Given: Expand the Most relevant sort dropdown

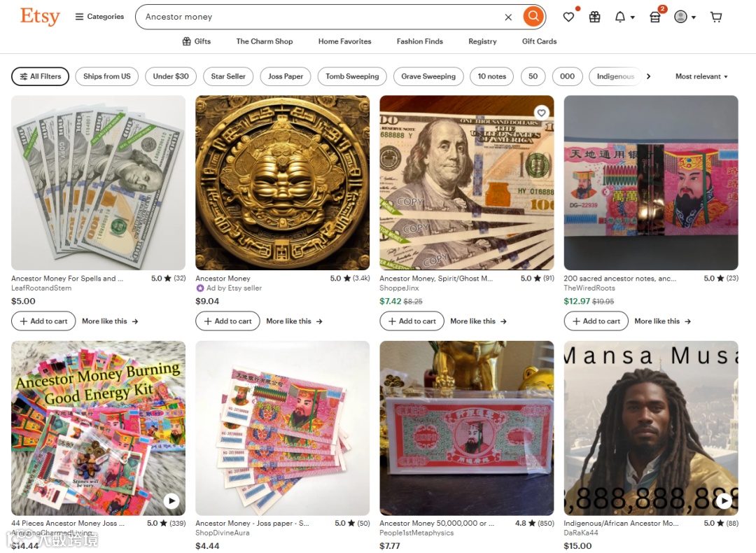Looking at the screenshot, I should [x=701, y=76].
